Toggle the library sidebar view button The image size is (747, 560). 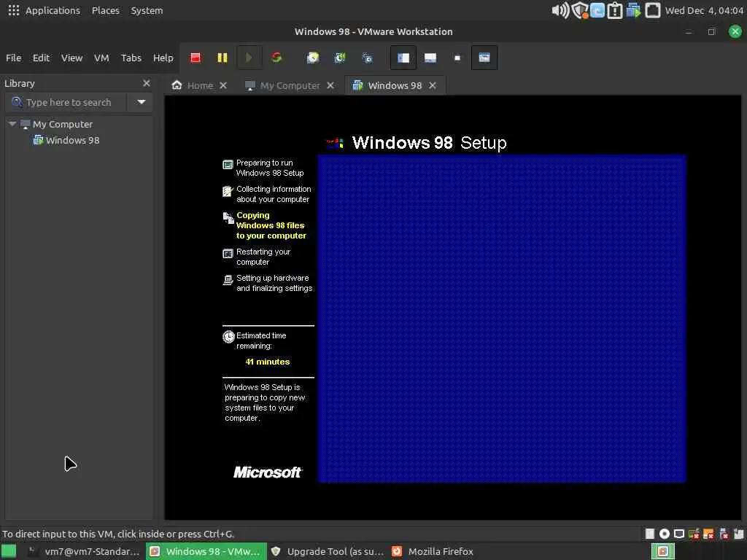[403, 58]
